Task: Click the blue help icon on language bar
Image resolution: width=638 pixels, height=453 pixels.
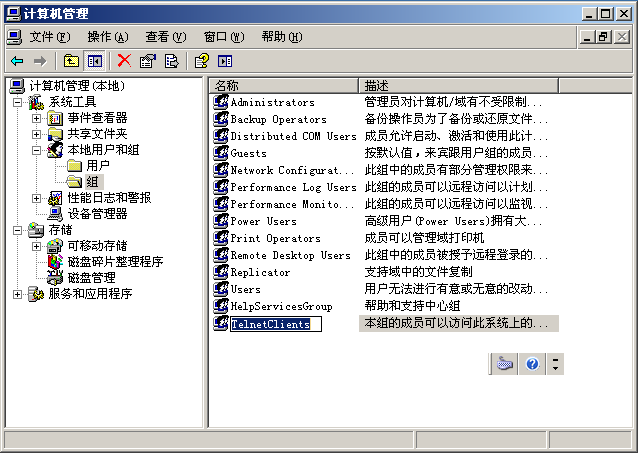Action: (x=532, y=363)
